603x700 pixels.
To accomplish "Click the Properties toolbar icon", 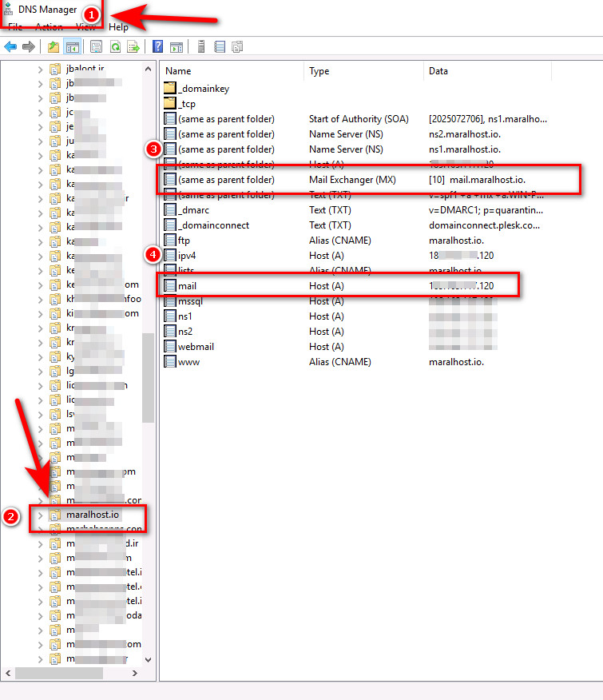I will pyautogui.click(x=97, y=47).
